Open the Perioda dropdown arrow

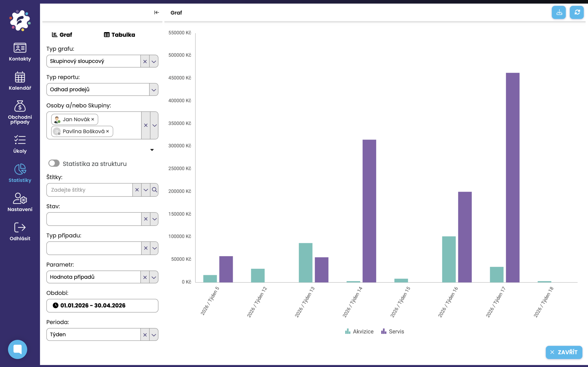(154, 335)
